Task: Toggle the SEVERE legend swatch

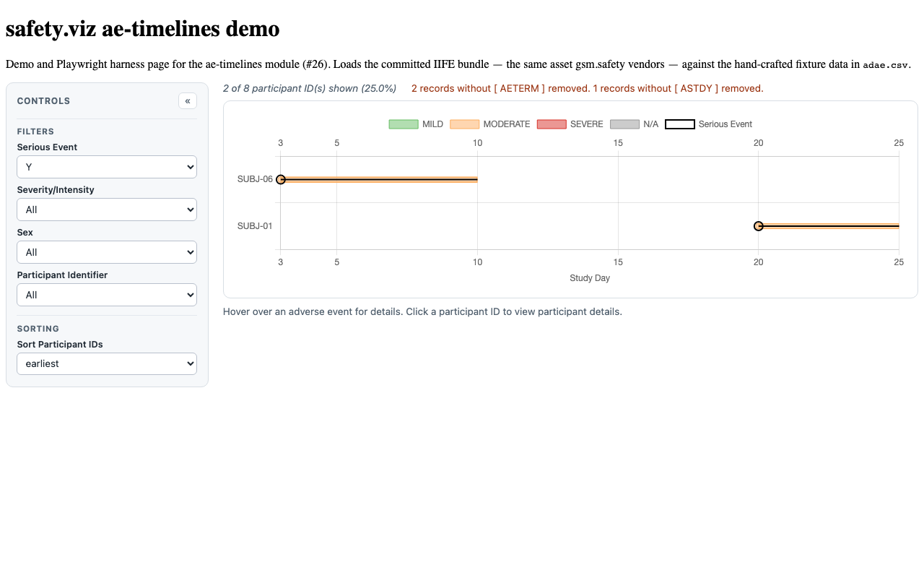Action: pos(552,124)
